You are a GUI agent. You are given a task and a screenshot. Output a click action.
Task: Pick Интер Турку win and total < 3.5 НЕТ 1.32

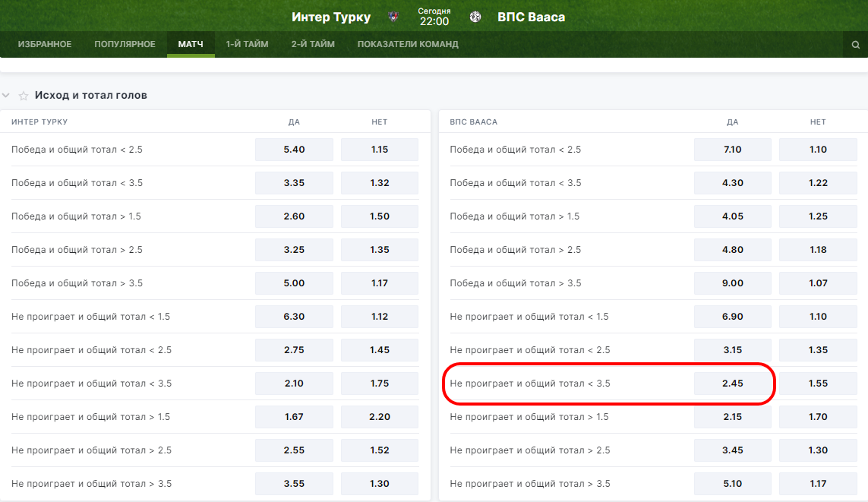point(380,182)
